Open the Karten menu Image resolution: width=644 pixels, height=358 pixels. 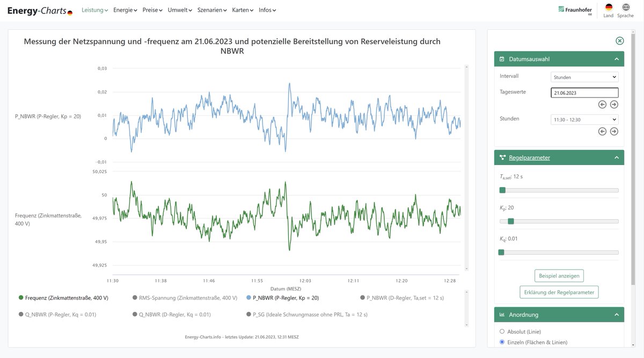click(x=243, y=10)
